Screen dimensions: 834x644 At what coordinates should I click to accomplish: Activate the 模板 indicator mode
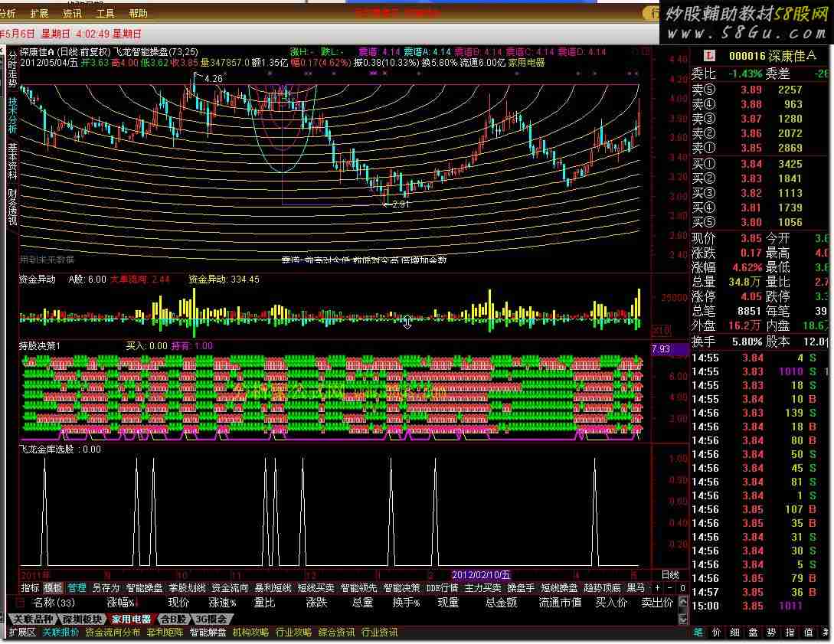coord(53,588)
